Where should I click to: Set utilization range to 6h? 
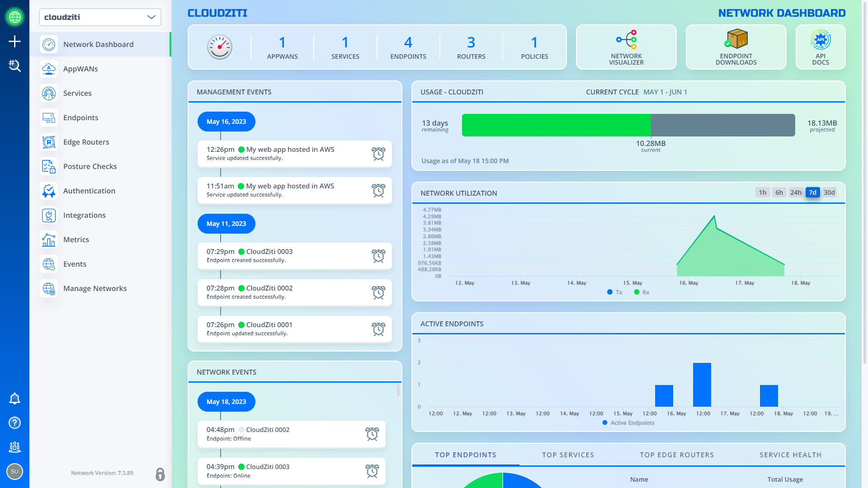[x=779, y=192]
